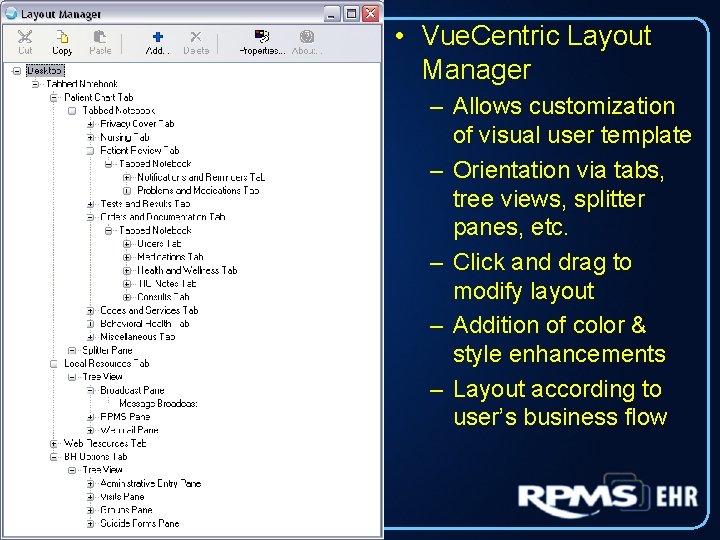Click the Cut scissors icon

click(x=25, y=37)
